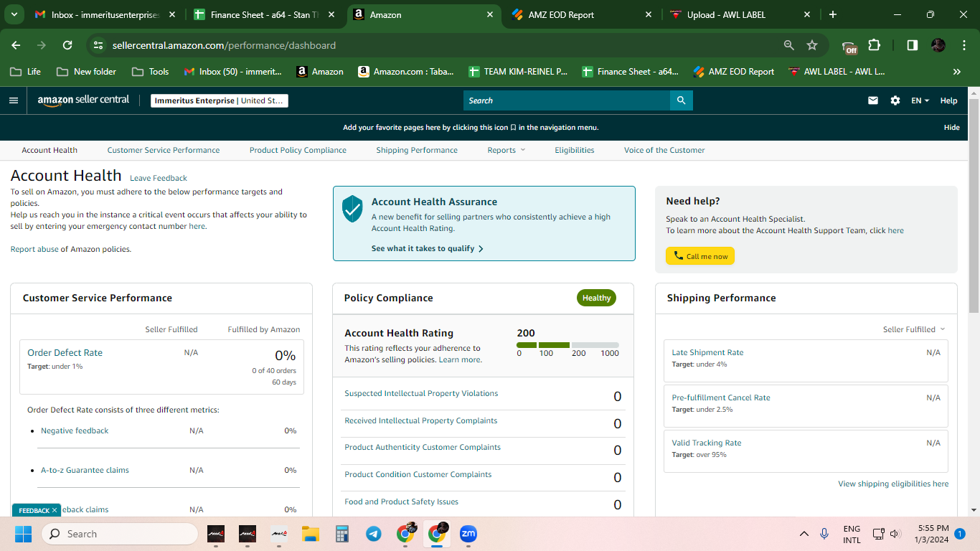Image resolution: width=980 pixels, height=551 pixels.
Task: Select the Account Health tab
Action: 50,150
